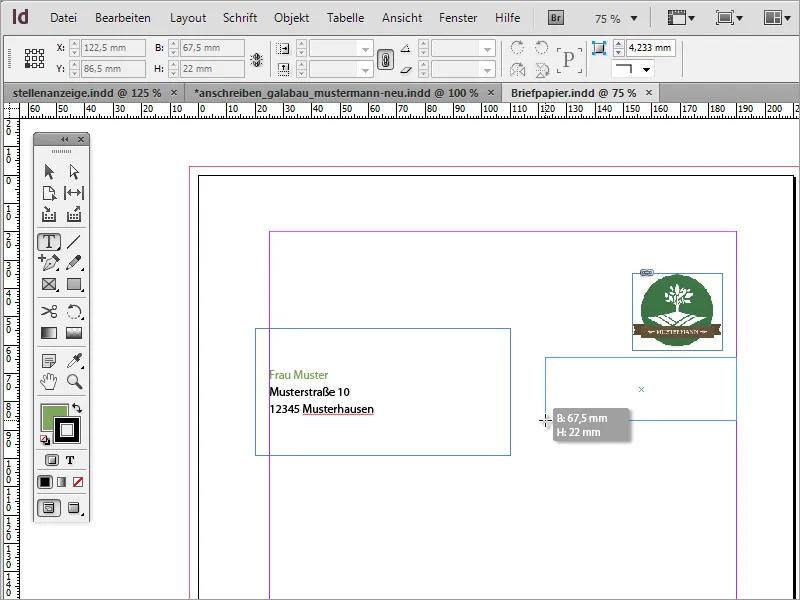Select the Pen tool
Viewport: 800px width, 600px height.
[x=49, y=263]
